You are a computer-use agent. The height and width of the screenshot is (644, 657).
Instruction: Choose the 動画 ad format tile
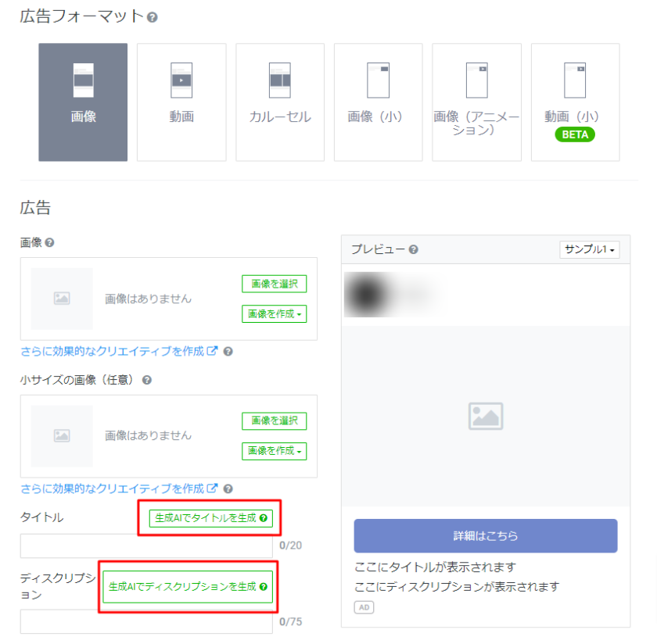pyautogui.click(x=181, y=102)
